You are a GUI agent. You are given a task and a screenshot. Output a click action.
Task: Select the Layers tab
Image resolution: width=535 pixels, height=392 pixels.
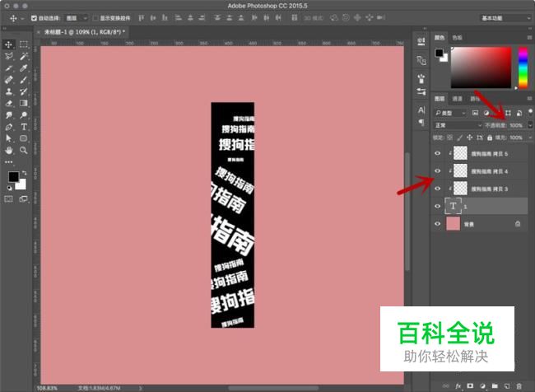coord(440,99)
